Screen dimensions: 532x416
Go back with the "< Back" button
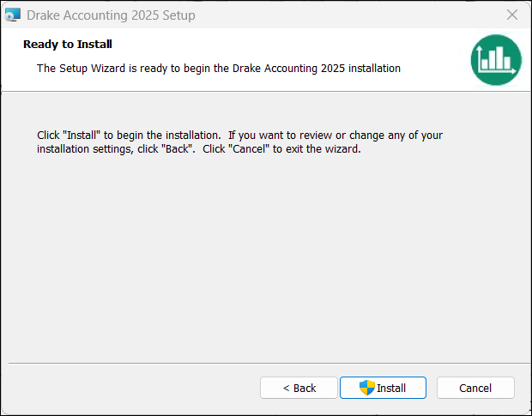click(299, 388)
